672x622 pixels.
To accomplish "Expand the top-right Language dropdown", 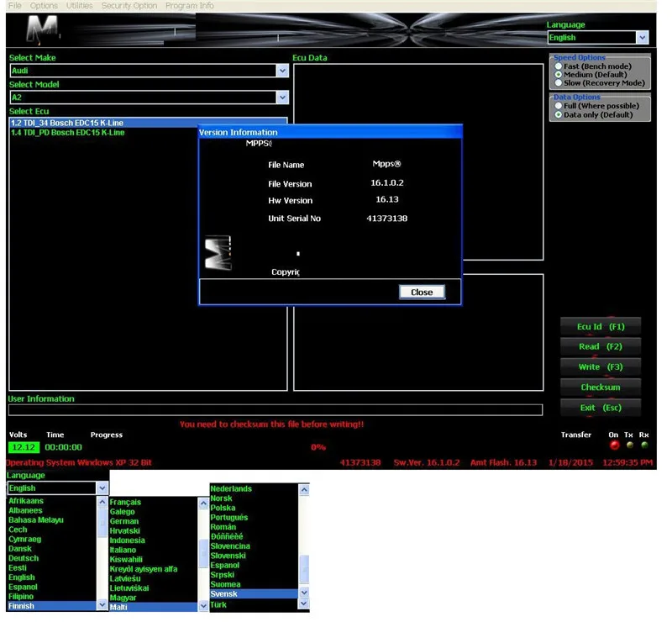I will point(642,38).
